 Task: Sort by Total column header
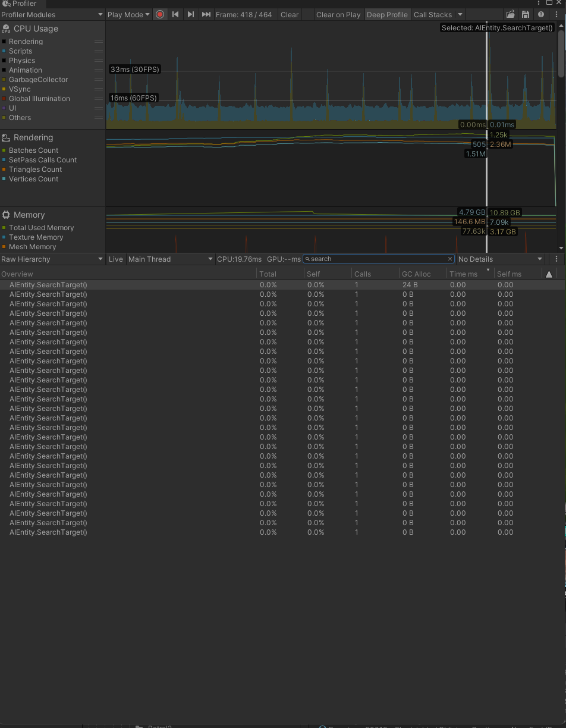(x=280, y=274)
